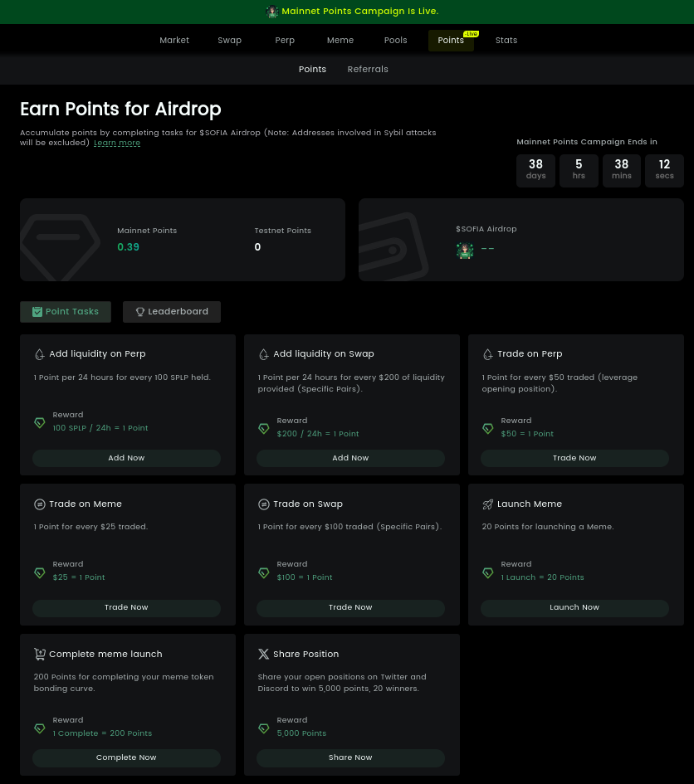Go to the Meme navigation item
Screen dimensions: 694x784
coord(340,40)
